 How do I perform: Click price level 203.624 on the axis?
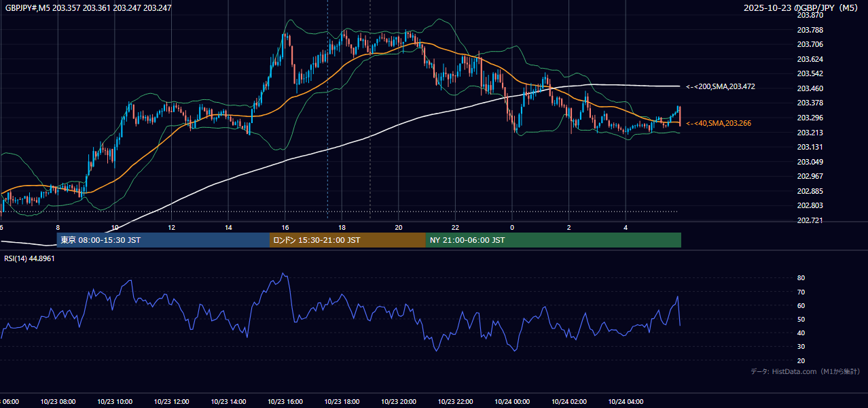coord(810,59)
